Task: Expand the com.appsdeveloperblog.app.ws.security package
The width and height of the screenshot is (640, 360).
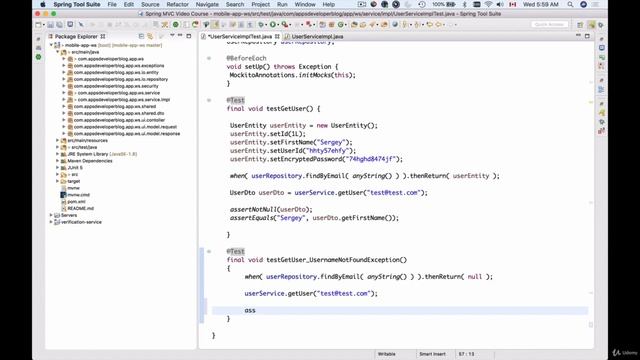Action: coord(64,86)
